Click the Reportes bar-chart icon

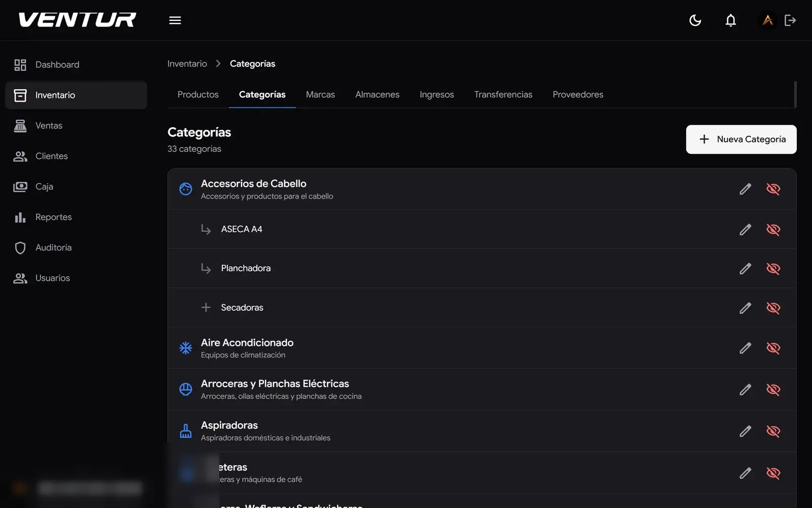pos(20,217)
